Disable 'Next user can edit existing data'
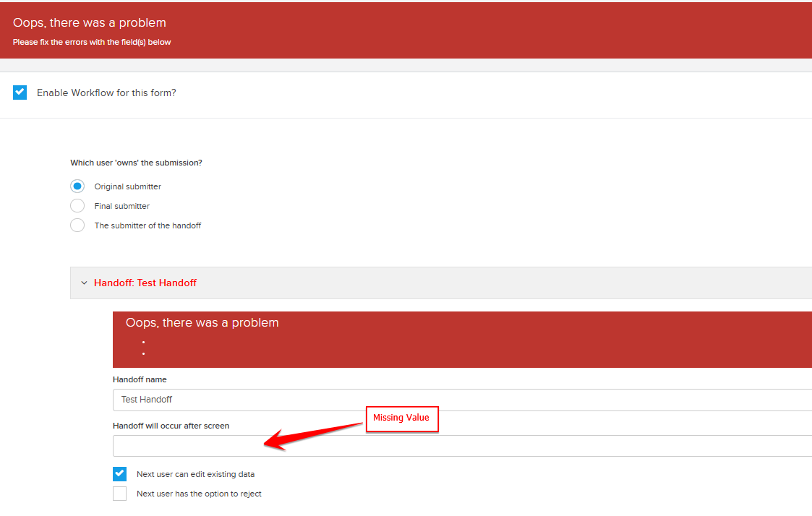Screen dimensions: 812x516 [120, 474]
